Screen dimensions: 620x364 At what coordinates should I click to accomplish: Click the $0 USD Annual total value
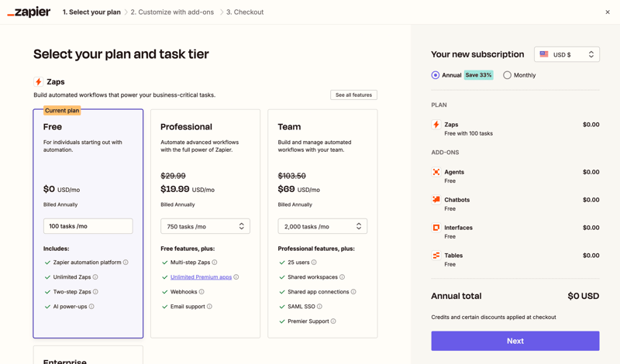point(584,296)
